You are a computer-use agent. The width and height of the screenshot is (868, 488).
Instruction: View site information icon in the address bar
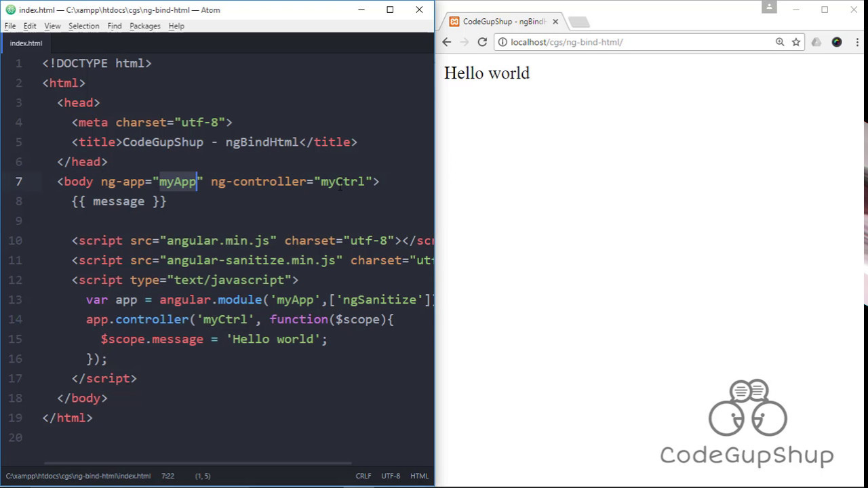[x=502, y=42]
